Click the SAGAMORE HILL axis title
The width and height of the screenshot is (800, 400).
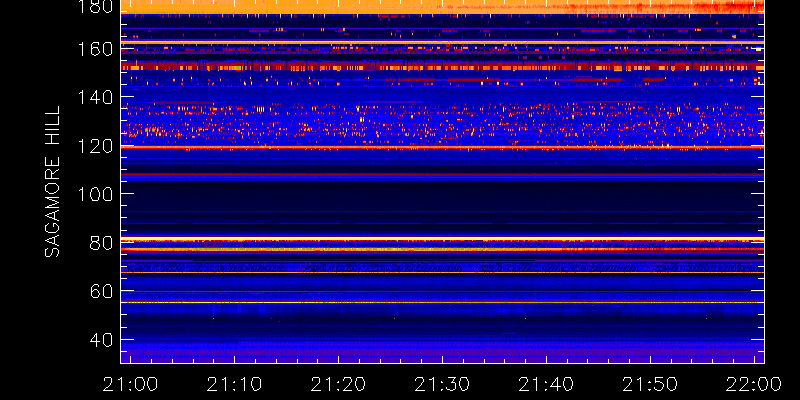pyautogui.click(x=52, y=182)
